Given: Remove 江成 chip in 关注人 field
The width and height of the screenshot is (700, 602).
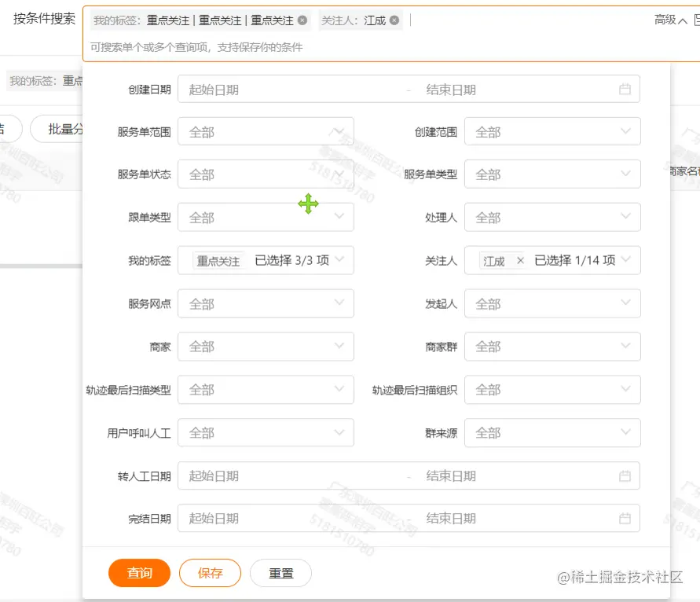Looking at the screenshot, I should pyautogui.click(x=520, y=260).
